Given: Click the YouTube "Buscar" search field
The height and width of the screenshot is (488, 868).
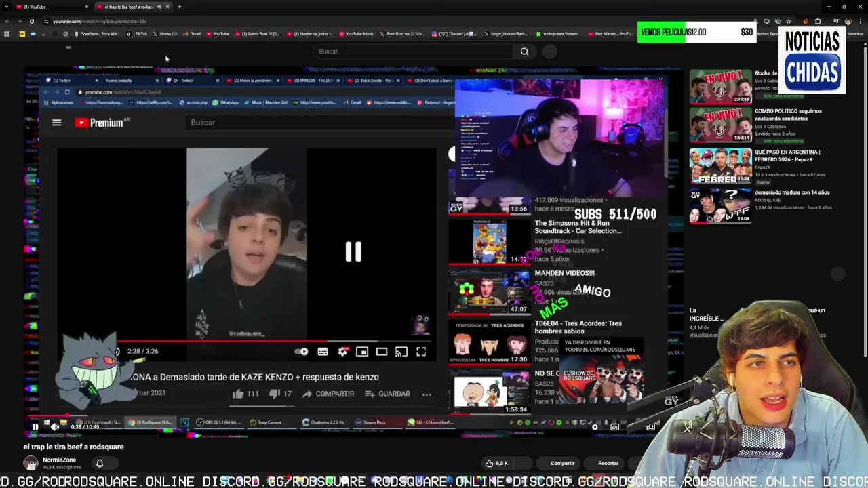Looking at the screenshot, I should 414,52.
